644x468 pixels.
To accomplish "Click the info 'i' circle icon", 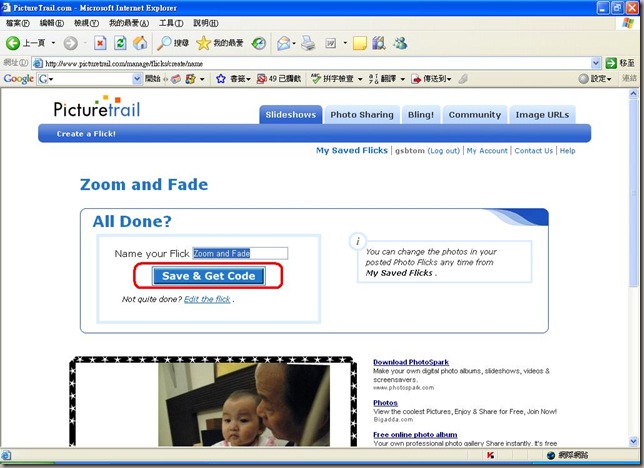I will click(x=358, y=241).
